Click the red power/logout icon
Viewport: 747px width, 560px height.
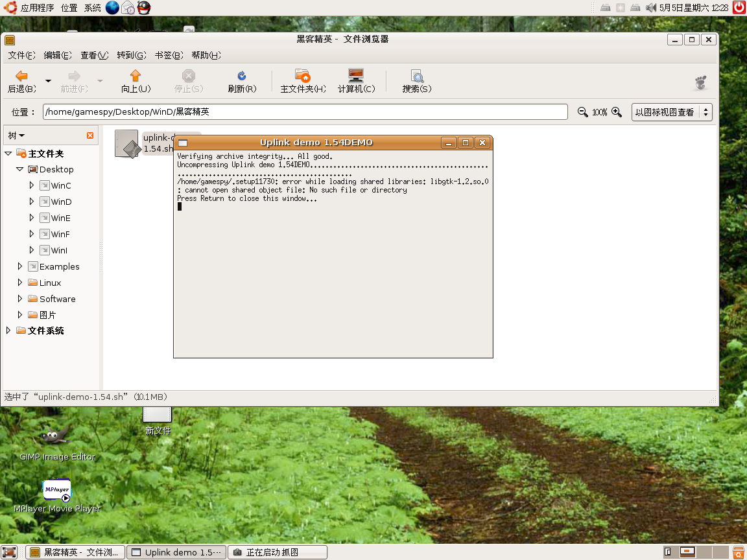tap(739, 8)
